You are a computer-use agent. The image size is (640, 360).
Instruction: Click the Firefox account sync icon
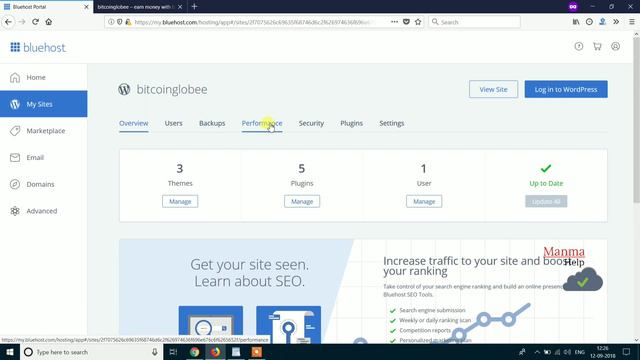(x=602, y=22)
